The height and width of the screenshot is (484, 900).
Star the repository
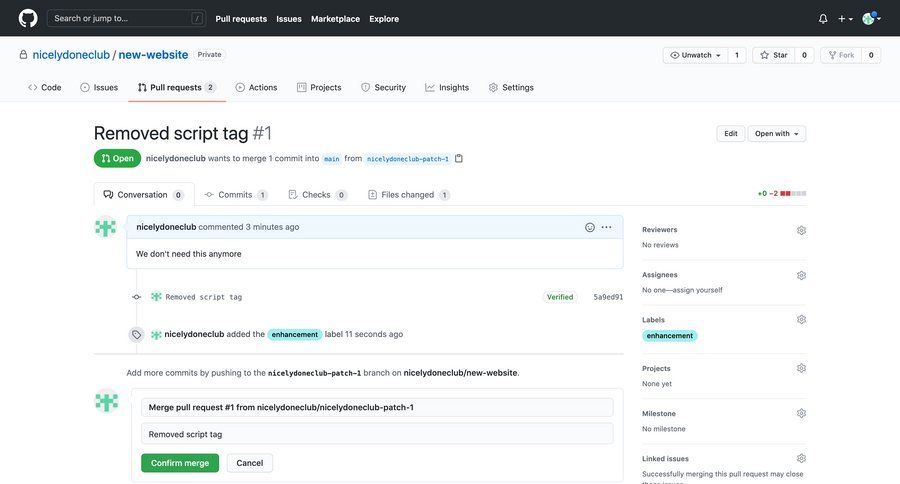click(x=774, y=55)
